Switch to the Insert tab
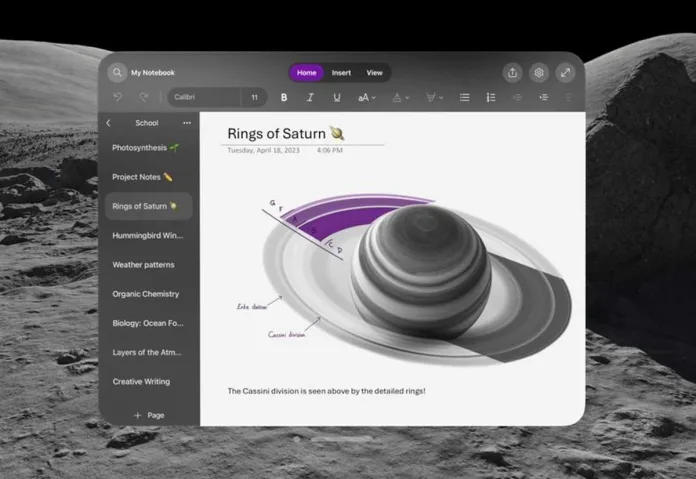 341,73
